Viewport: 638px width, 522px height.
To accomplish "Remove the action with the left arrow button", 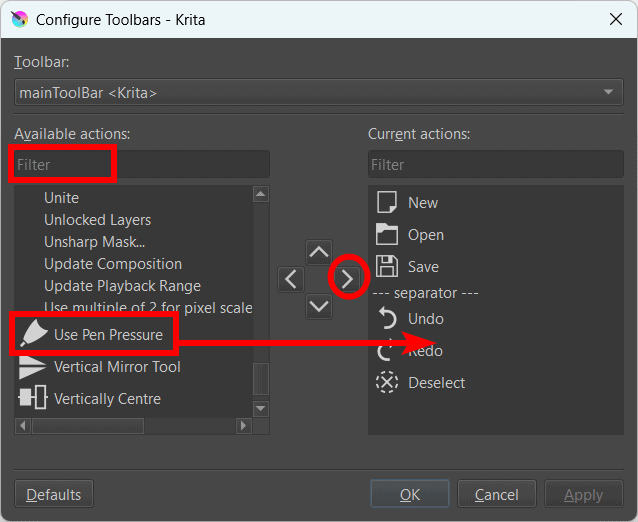I will [x=291, y=279].
